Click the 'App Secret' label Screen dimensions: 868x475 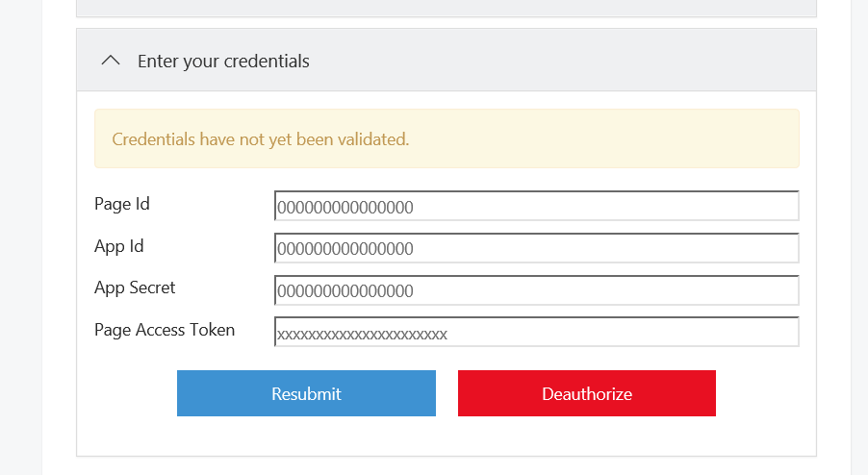(x=135, y=287)
